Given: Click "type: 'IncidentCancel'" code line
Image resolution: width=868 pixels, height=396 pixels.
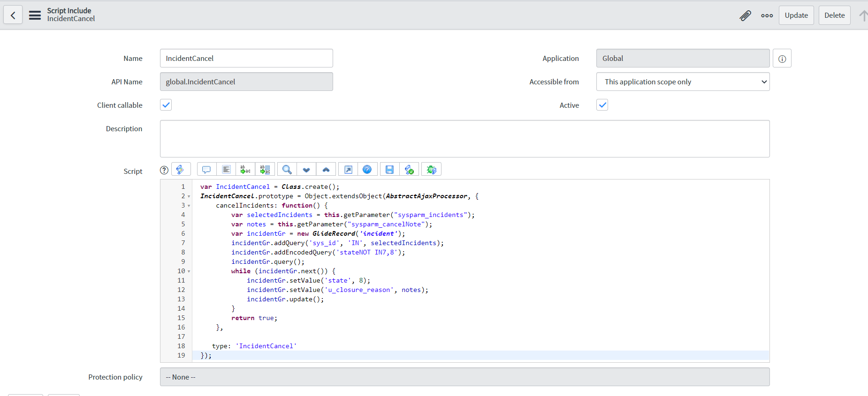Looking at the screenshot, I should point(254,346).
